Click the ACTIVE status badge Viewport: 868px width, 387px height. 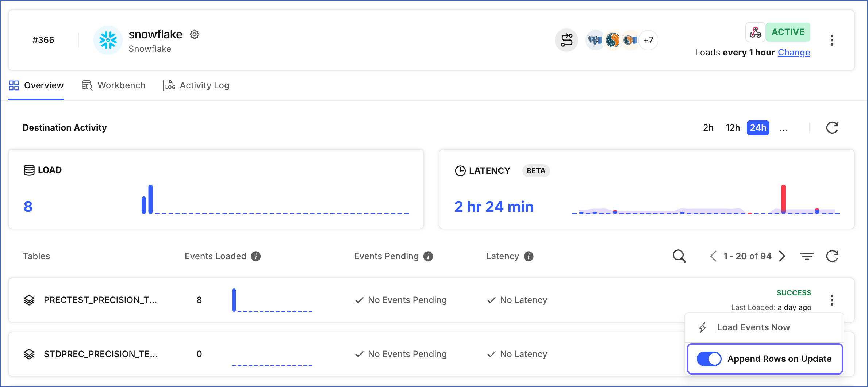[x=788, y=32]
